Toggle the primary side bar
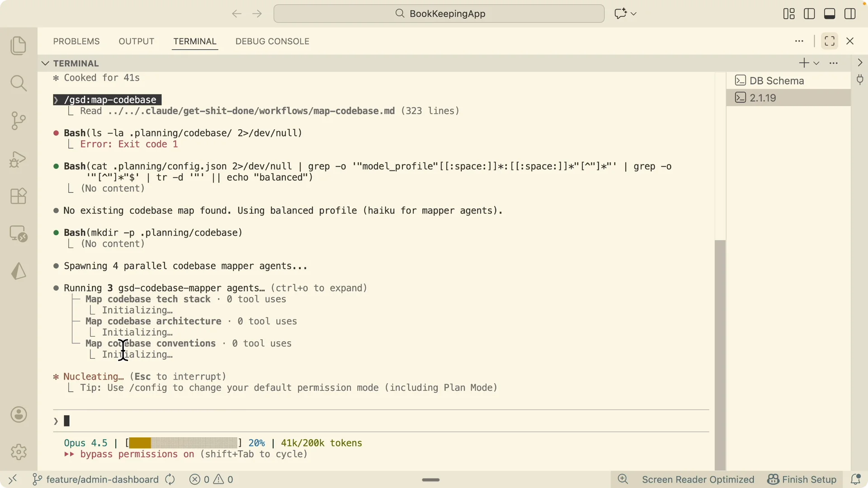 pyautogui.click(x=809, y=14)
